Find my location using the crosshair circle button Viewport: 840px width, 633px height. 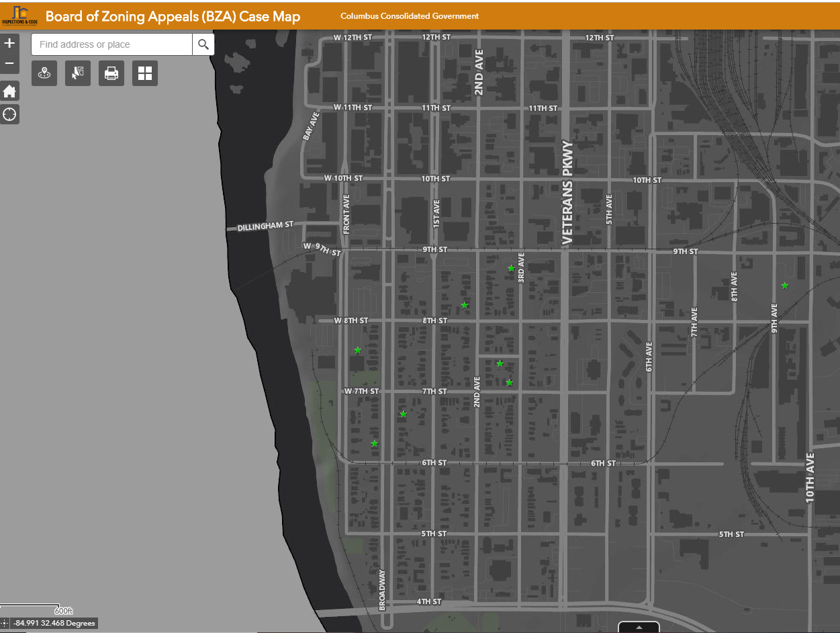point(9,114)
